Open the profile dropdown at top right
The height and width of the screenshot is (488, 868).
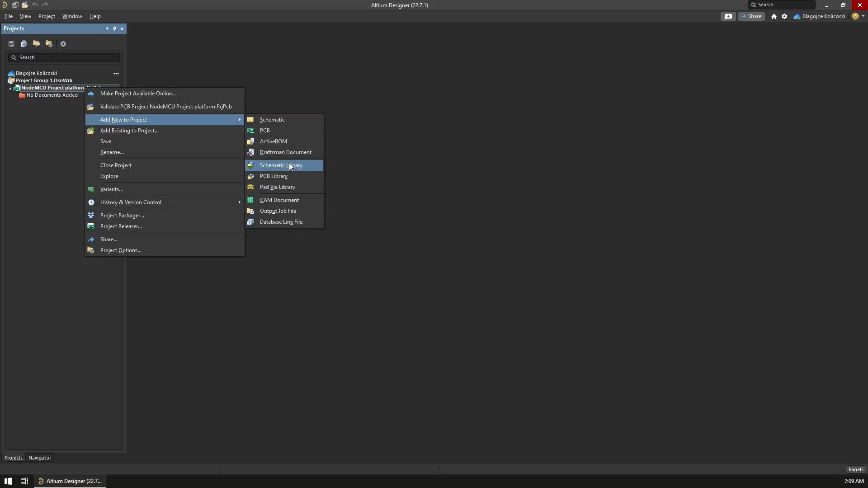coord(863,16)
